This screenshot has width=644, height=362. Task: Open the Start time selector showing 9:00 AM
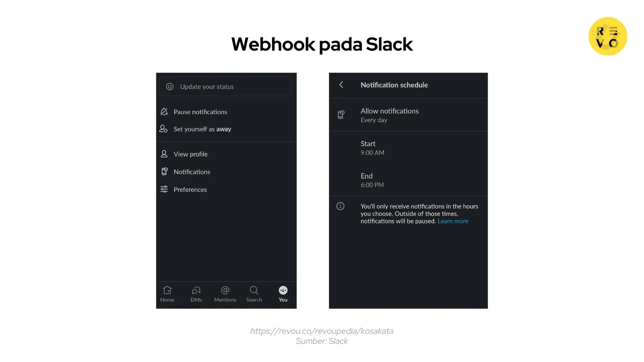tap(372, 148)
